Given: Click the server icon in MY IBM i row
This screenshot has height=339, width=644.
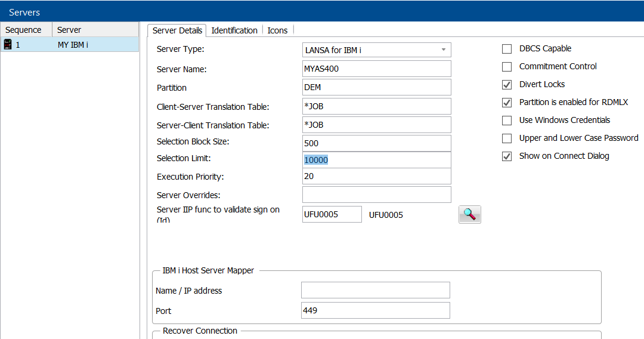Looking at the screenshot, I should point(8,44).
